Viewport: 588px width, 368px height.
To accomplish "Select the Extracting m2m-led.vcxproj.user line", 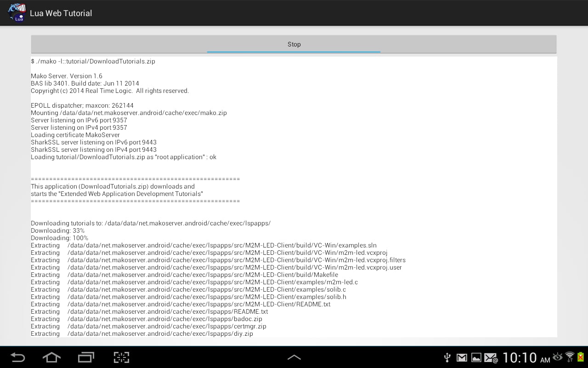I will [216, 267].
